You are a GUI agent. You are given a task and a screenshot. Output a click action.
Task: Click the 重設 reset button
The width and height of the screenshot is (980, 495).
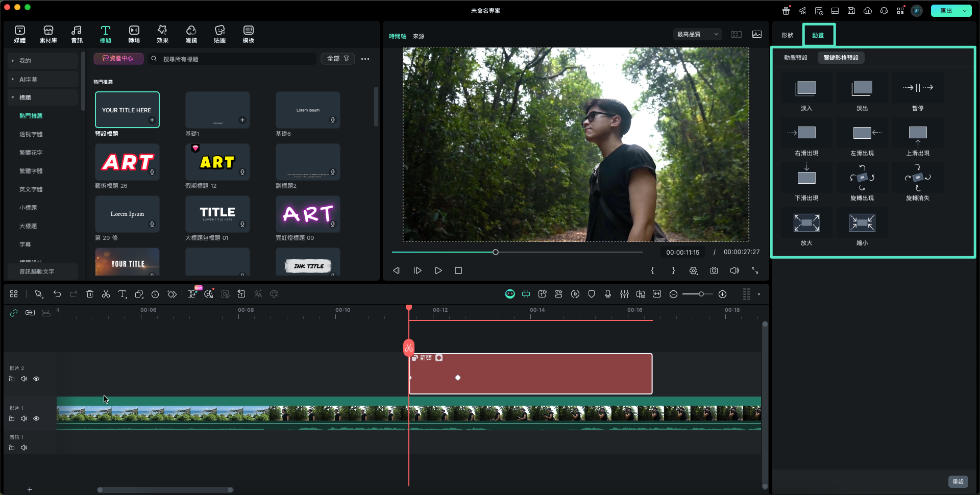(958, 482)
